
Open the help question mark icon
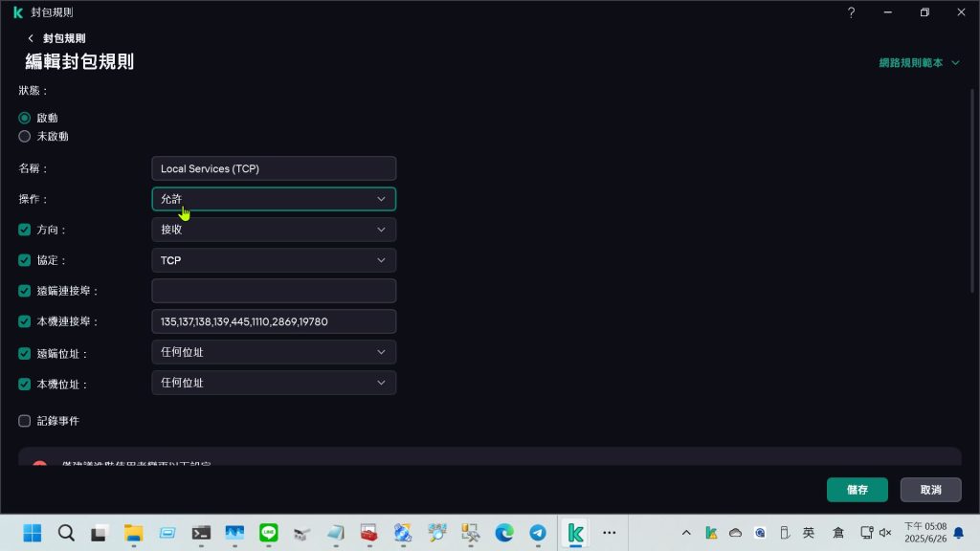[852, 12]
